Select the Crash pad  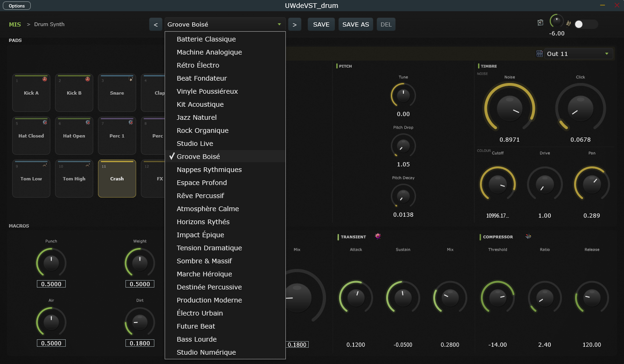click(x=117, y=179)
